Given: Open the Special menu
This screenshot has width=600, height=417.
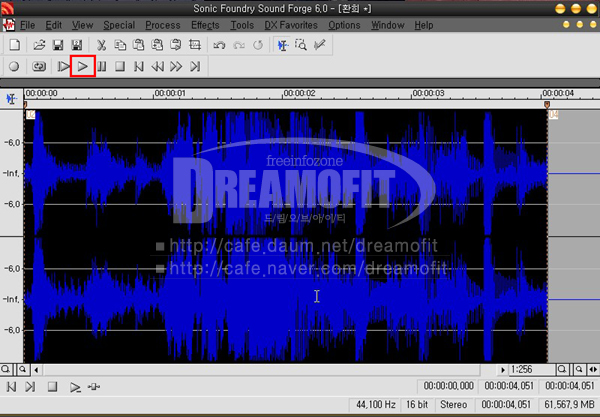Looking at the screenshot, I should tap(119, 25).
